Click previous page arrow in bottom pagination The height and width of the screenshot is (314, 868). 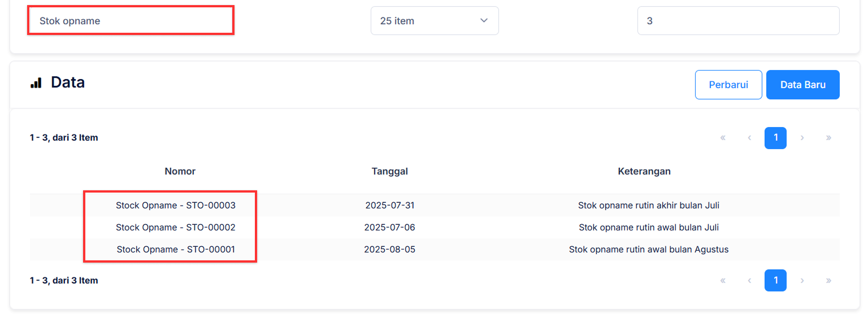[x=749, y=280]
